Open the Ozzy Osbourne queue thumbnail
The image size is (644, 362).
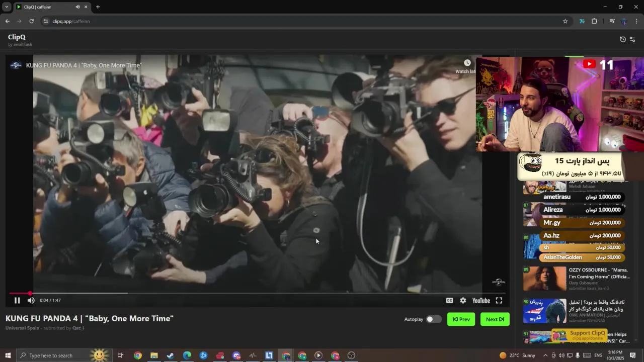(544, 279)
